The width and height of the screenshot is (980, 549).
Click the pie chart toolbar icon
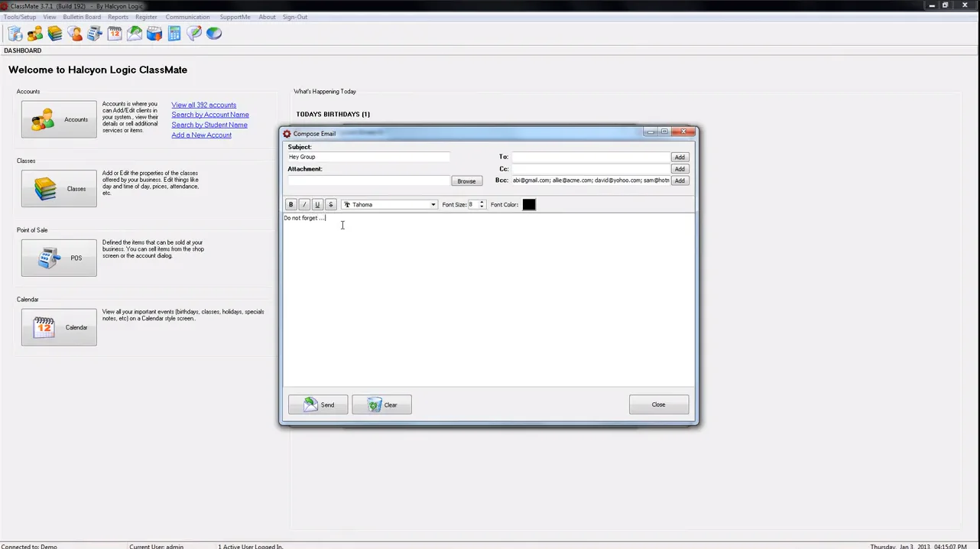(214, 33)
